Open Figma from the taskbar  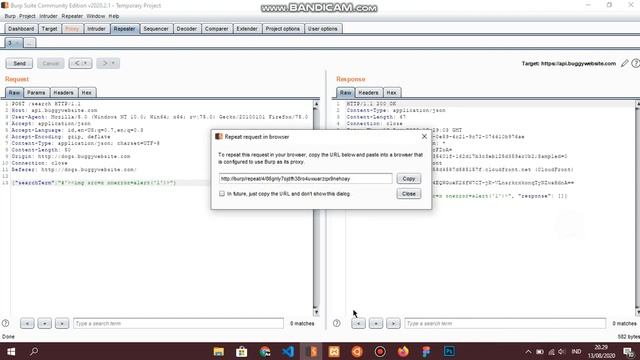pyautogui.click(x=426, y=351)
